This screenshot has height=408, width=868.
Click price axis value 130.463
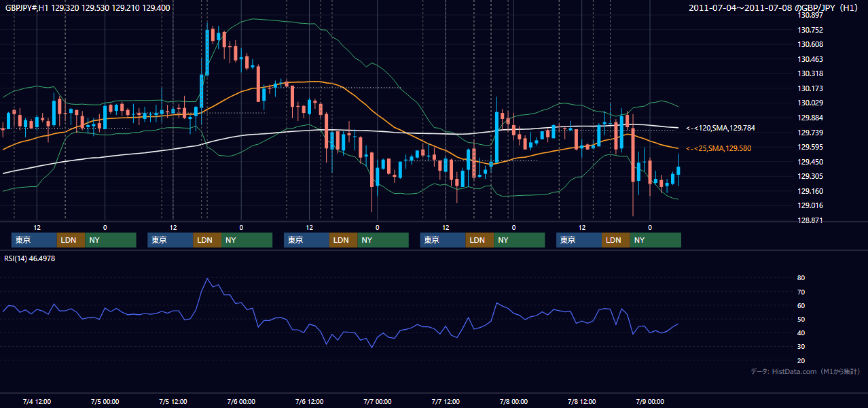811,59
